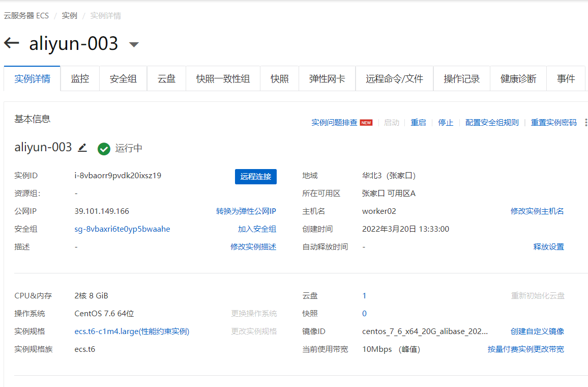Click the 实例 breadcrumb link
Image resolution: width=588 pixels, height=387 pixels.
[x=69, y=16]
